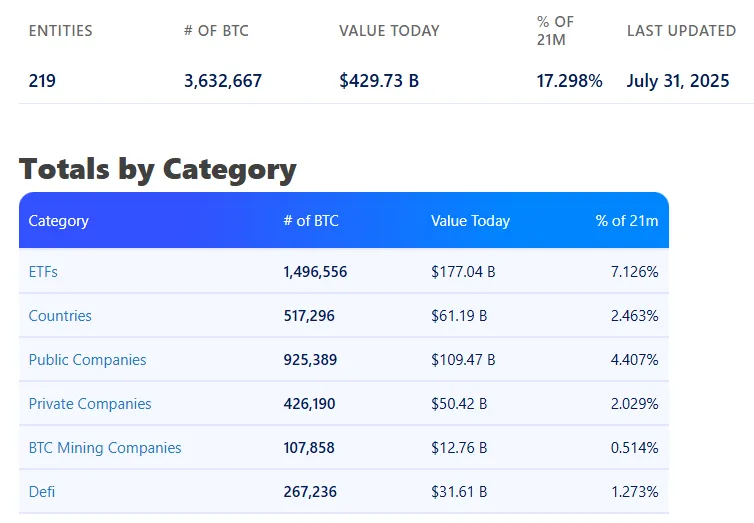Click the total BTC figure 3,632,667

223,81
